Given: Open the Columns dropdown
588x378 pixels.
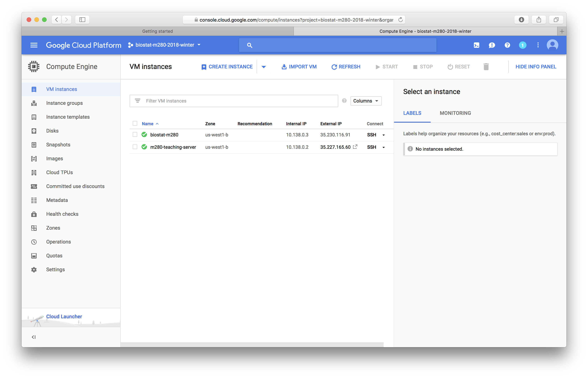Looking at the screenshot, I should pyautogui.click(x=366, y=101).
